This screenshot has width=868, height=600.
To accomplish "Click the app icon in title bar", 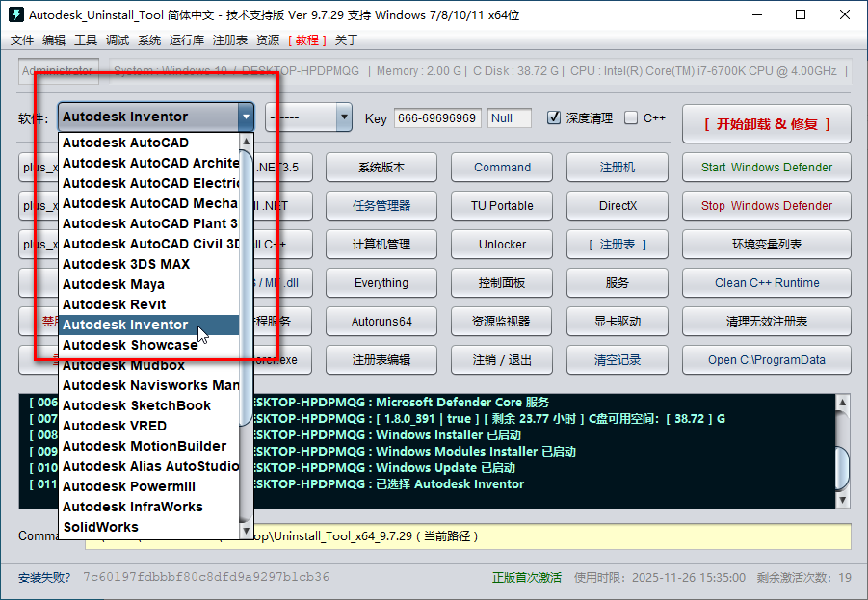I will [x=16, y=14].
